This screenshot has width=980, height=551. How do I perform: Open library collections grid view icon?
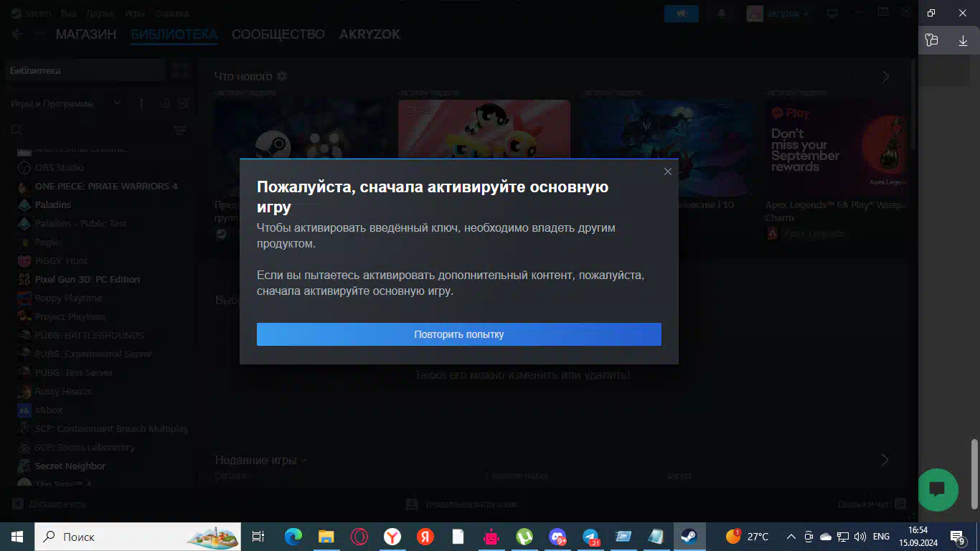coord(181,70)
